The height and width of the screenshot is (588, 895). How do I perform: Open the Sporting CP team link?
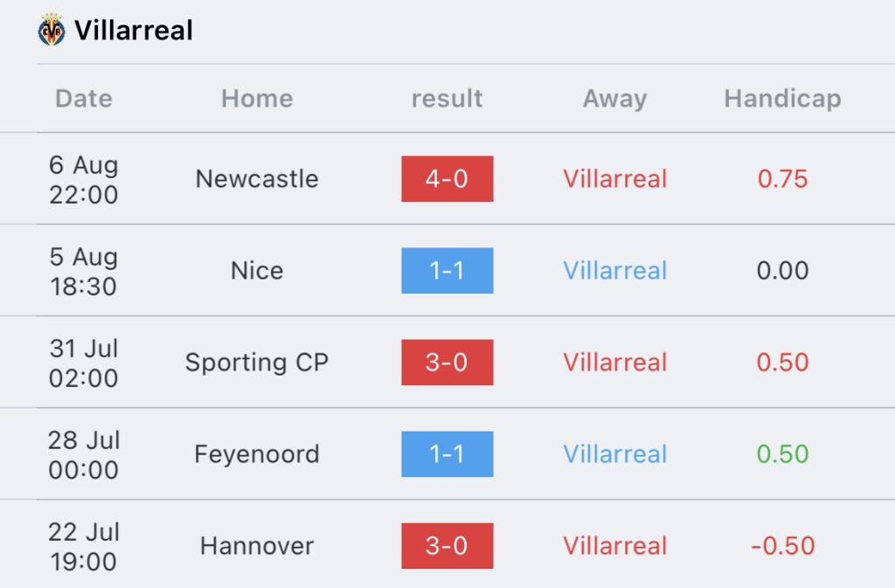point(257,363)
